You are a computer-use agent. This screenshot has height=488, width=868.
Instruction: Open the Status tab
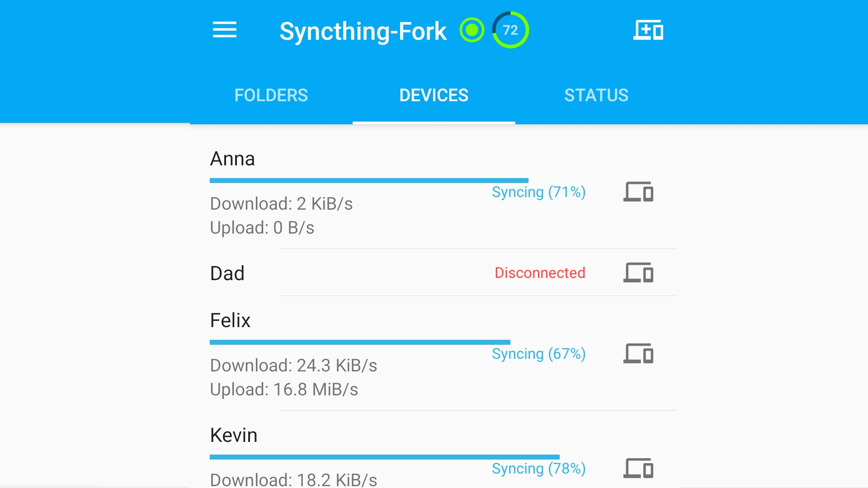596,95
